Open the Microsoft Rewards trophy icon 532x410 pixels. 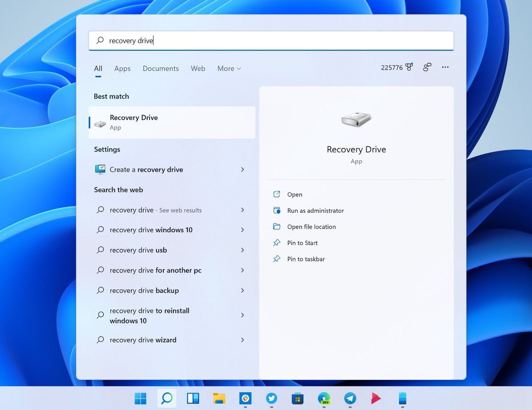click(408, 66)
